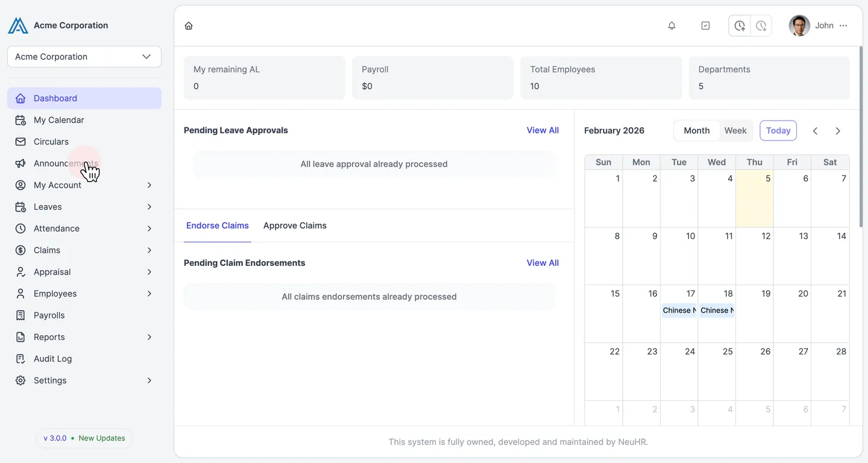Screen dimensions: 868x463
Task: Go to next month in calendar
Action: tap(838, 131)
